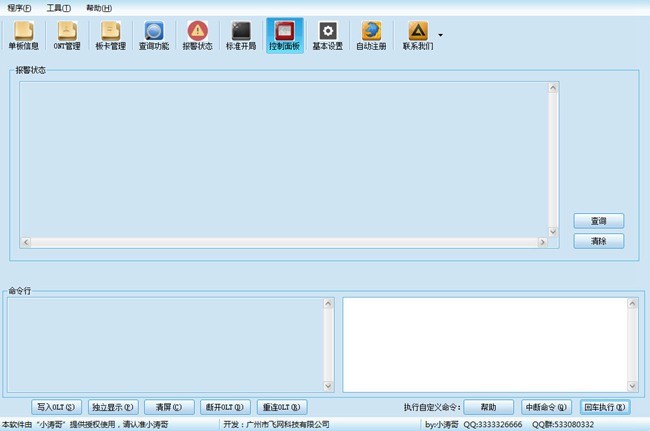Open 自动注册 globe icon
The width and height of the screenshot is (650, 431).
[371, 36]
